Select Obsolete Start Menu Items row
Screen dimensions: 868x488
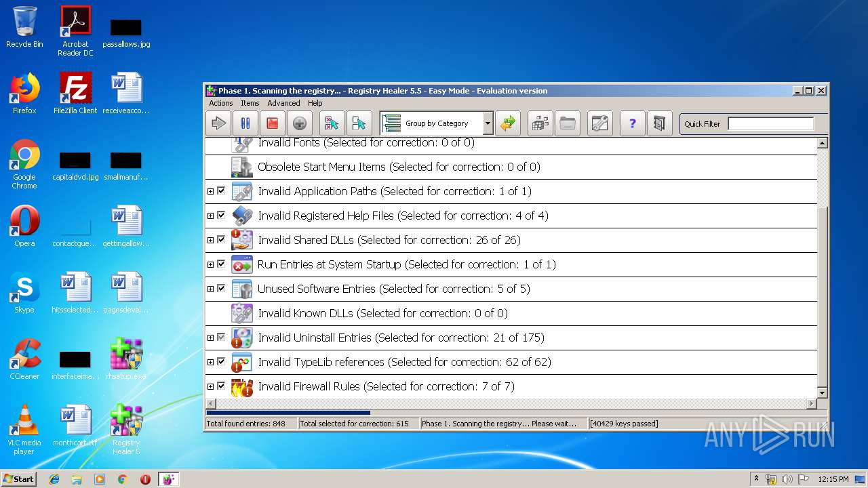[511, 167]
